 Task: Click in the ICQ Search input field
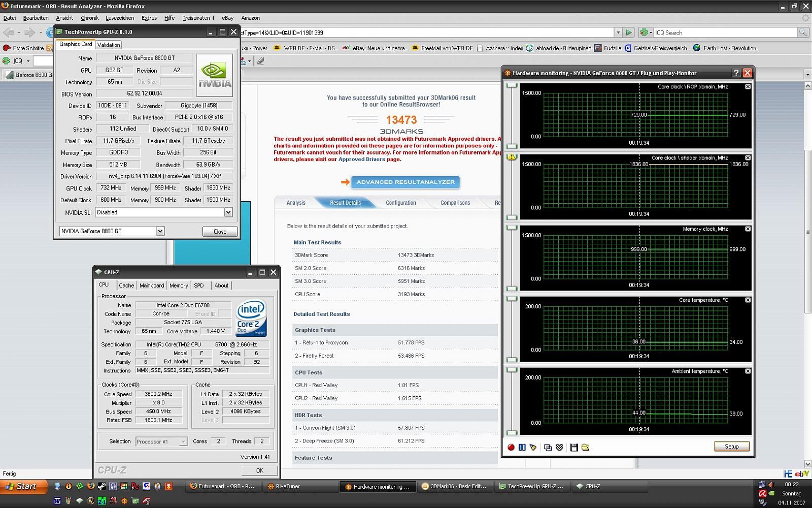click(725, 33)
